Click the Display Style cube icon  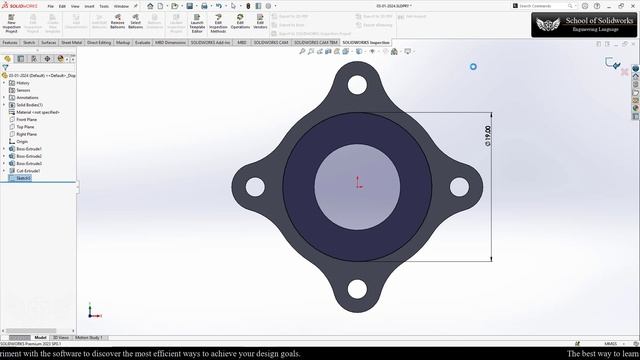[x=359, y=51]
